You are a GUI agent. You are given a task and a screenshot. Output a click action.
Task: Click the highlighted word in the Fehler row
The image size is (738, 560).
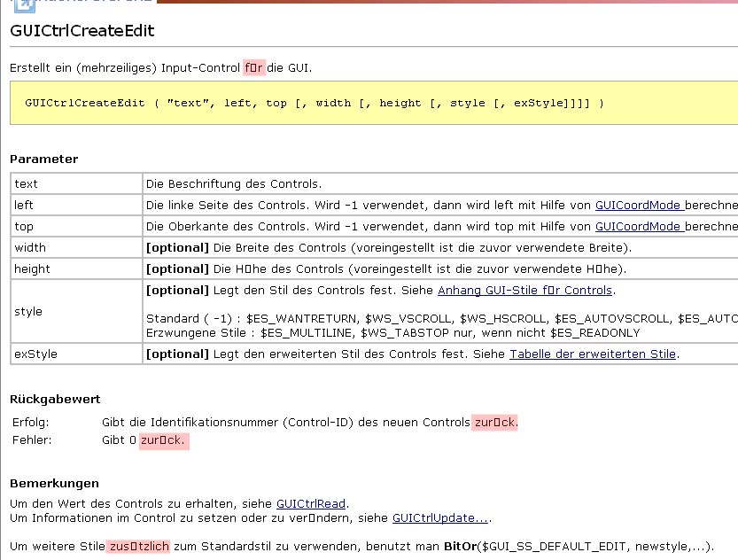point(164,440)
